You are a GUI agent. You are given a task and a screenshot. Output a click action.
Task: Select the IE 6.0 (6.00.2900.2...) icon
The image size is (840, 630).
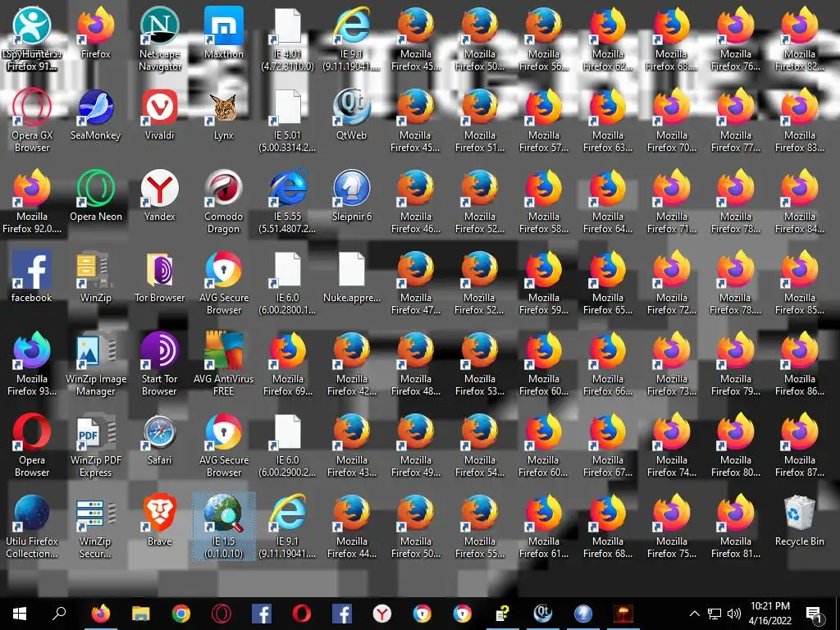(288, 445)
